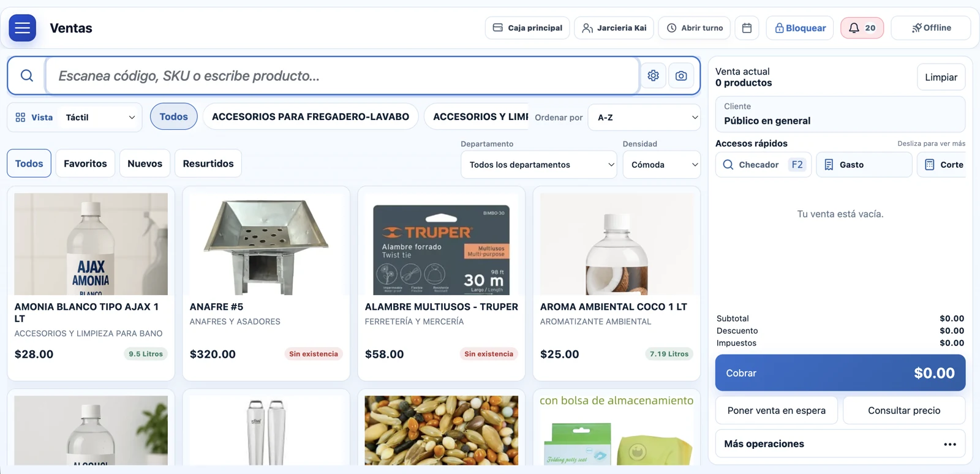Viewport: 980px width, 474px height.
Task: Select ALAMBRE MULTIUSOS - TRUPER card
Action: point(441,284)
